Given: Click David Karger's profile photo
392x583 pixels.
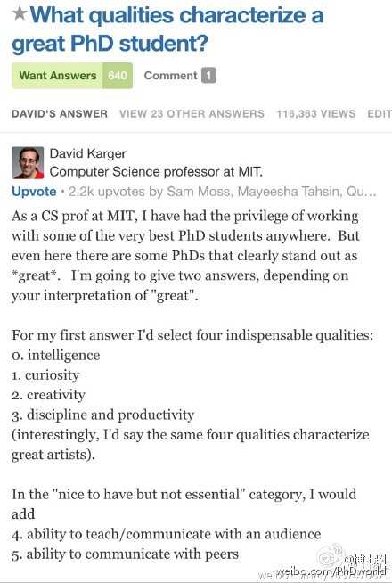Looking at the screenshot, I should click(28, 162).
